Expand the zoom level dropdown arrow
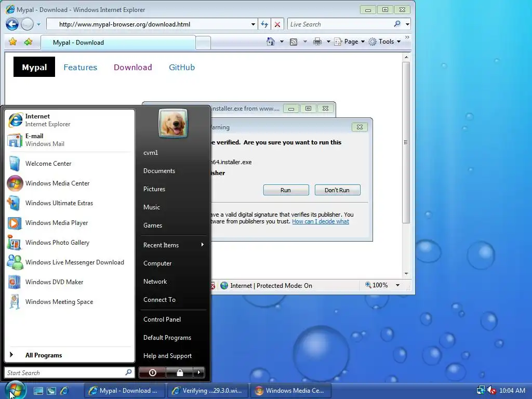 (397, 285)
